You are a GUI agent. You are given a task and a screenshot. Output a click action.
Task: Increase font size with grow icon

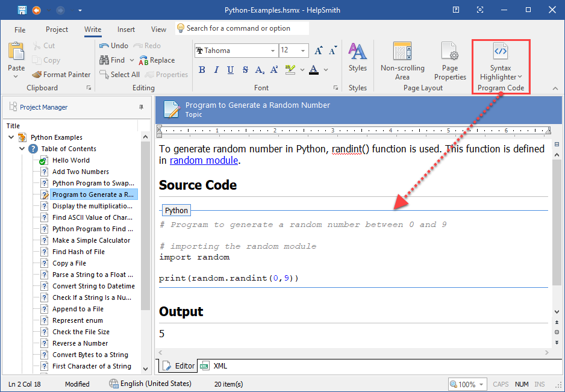(x=318, y=51)
